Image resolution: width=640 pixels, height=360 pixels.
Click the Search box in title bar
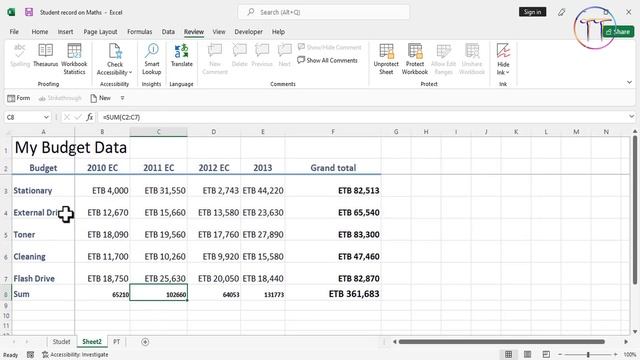324,12
